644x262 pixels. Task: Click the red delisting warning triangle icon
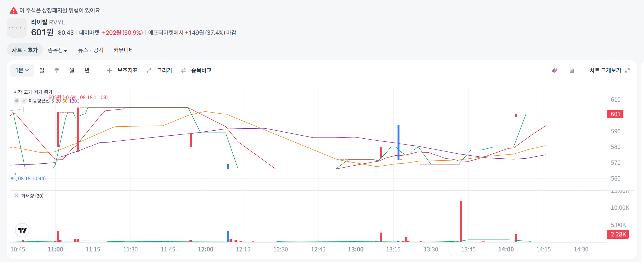tap(13, 11)
